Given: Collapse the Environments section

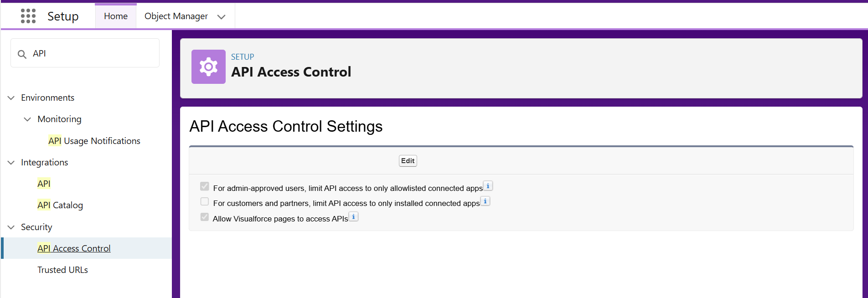Looking at the screenshot, I should point(11,98).
